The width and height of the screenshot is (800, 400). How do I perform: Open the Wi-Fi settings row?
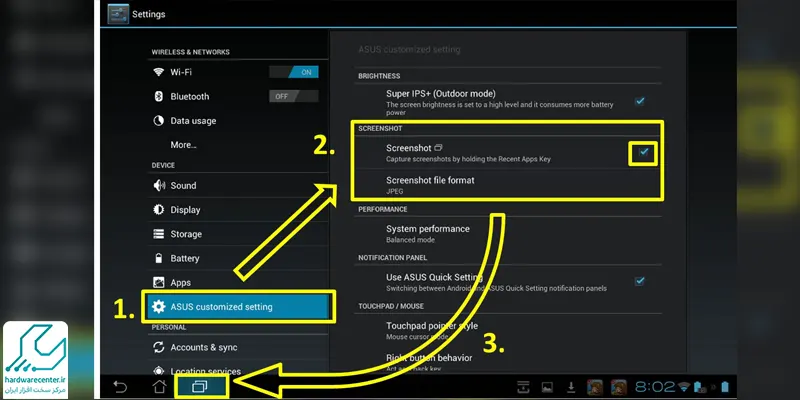tap(238, 72)
